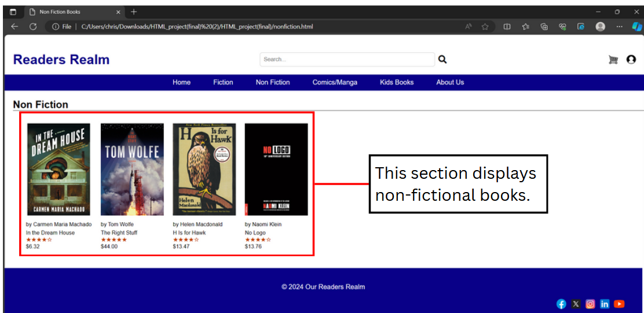
Task: Open the tab actions menu icon
Action: tap(13, 12)
